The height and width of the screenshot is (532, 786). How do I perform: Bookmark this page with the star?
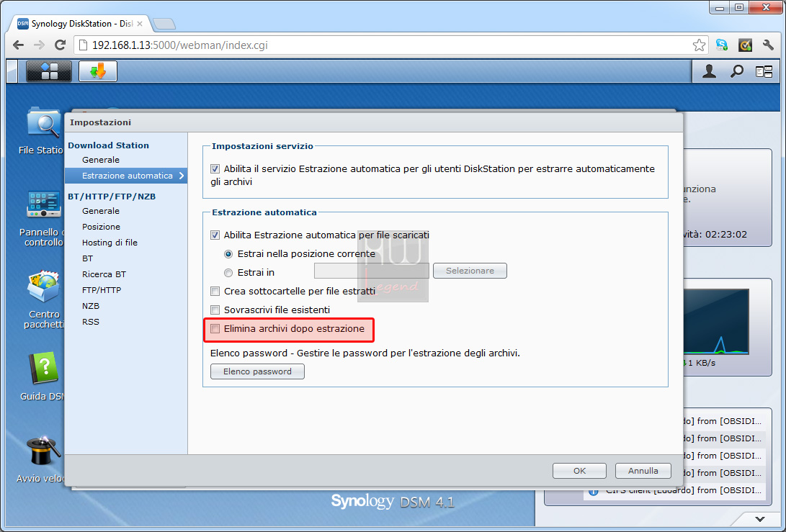pos(699,45)
